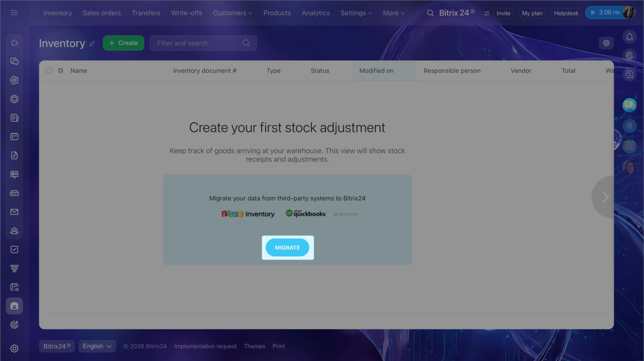Open the Helpdesk button
This screenshot has width=644, height=361.
click(x=566, y=14)
